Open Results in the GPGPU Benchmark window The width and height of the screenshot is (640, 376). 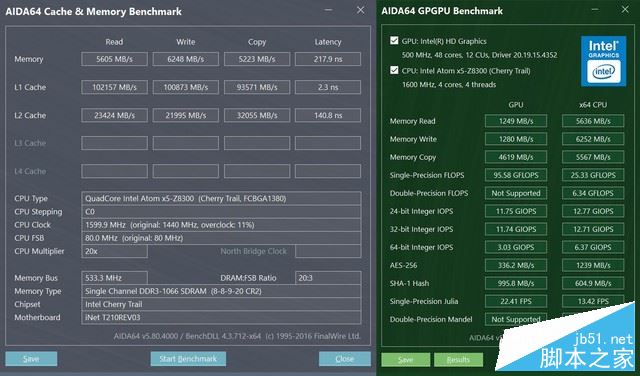pyautogui.click(x=458, y=360)
